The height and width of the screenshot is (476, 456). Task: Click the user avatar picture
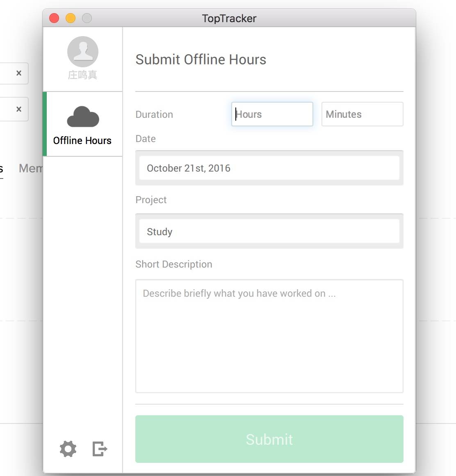[x=82, y=52]
